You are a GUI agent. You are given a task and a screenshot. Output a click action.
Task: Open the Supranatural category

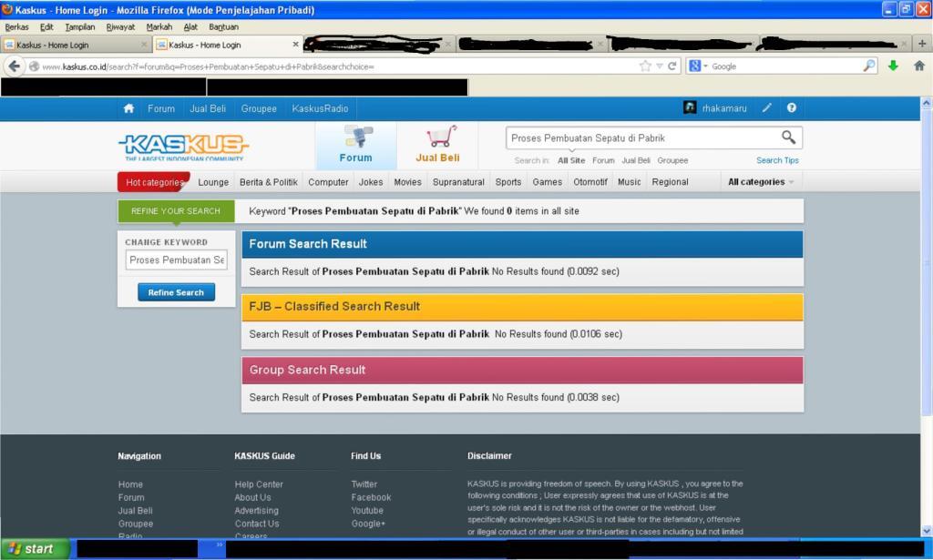[x=458, y=182]
